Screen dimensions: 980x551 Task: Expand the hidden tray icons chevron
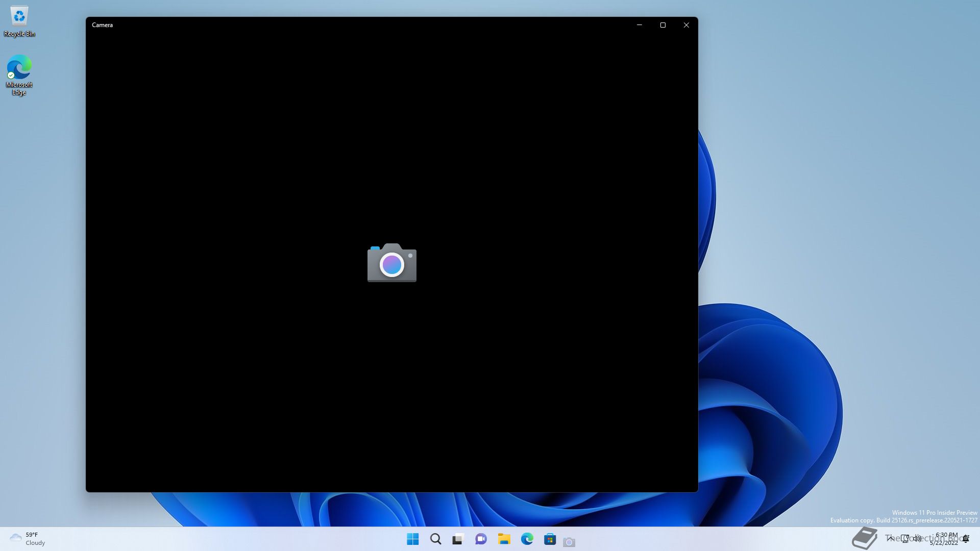pyautogui.click(x=891, y=538)
